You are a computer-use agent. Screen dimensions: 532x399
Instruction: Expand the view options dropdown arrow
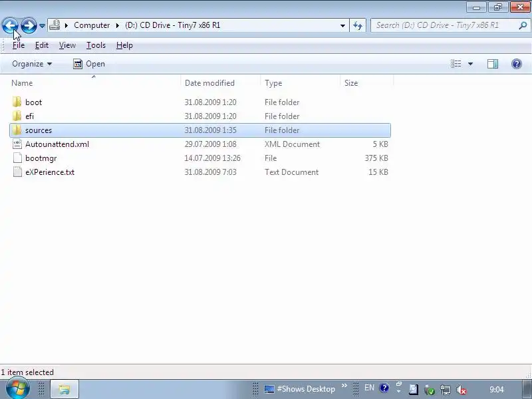pos(470,64)
